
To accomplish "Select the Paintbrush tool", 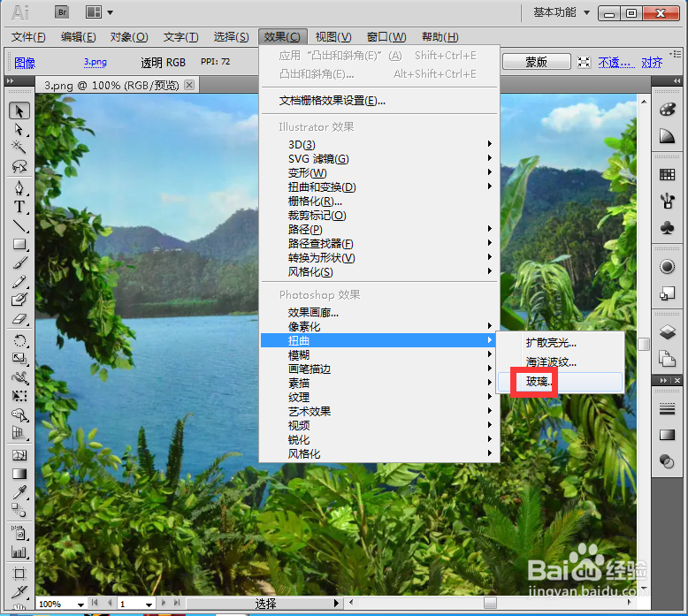I will click(19, 262).
